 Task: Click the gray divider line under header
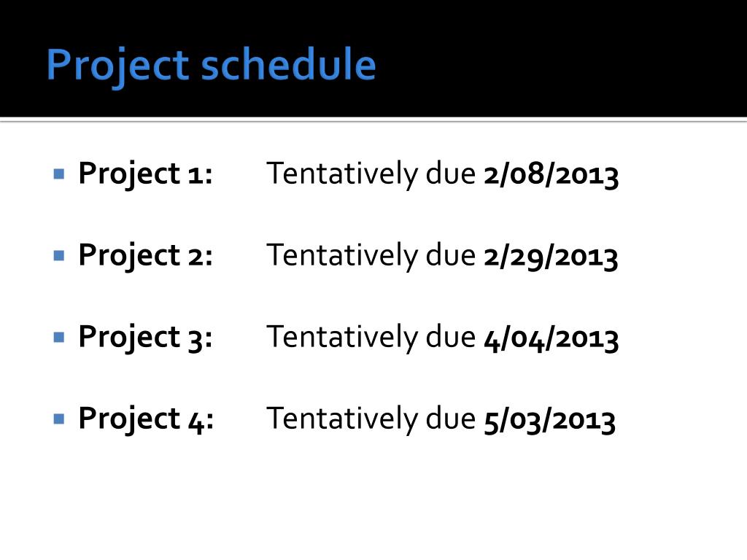coord(373,120)
